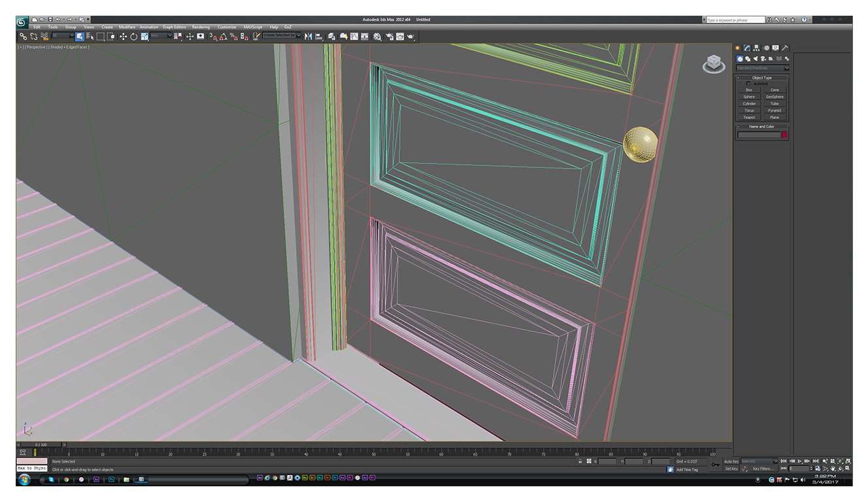Open the Mirror tool icon
Viewport: 868px width, 502px height.
(x=308, y=36)
